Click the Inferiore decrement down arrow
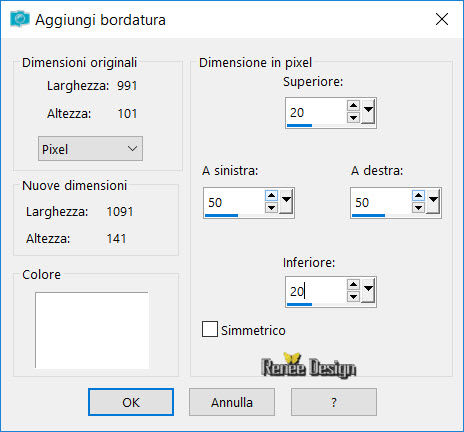Screen dimensions: 464x432 [x=353, y=296]
